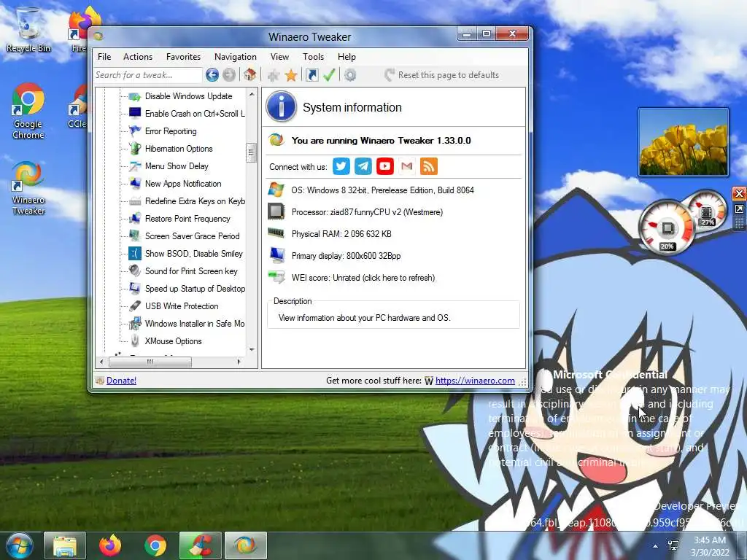Viewport: 747px width, 560px height.
Task: Open the Telegram link icon
Action: tap(363, 166)
